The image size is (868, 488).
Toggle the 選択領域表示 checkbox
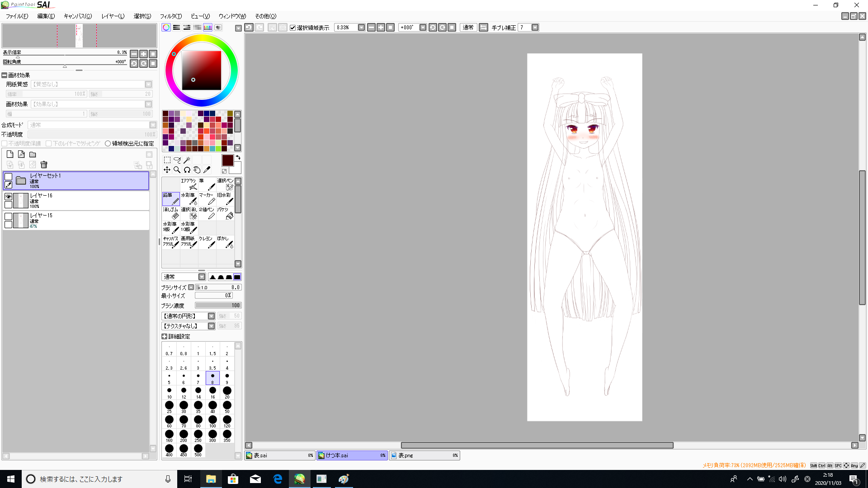click(x=292, y=28)
